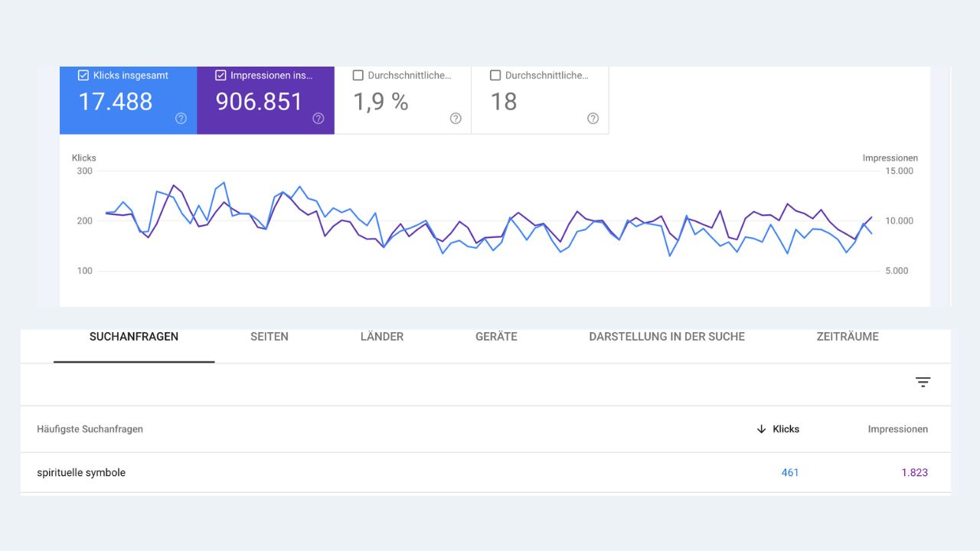This screenshot has width=980, height=551.
Task: Open the filter options icon above the table
Action: (923, 381)
